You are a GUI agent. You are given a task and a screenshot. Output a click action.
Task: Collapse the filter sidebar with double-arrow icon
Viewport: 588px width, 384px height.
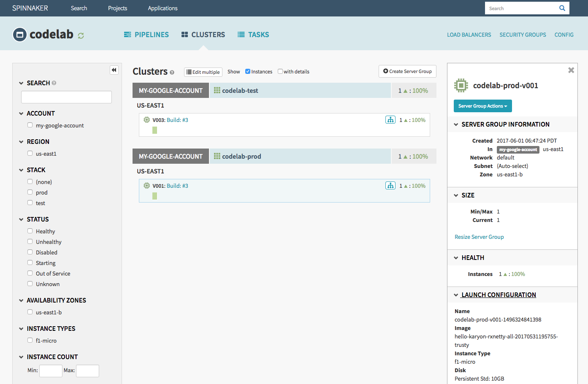point(114,70)
